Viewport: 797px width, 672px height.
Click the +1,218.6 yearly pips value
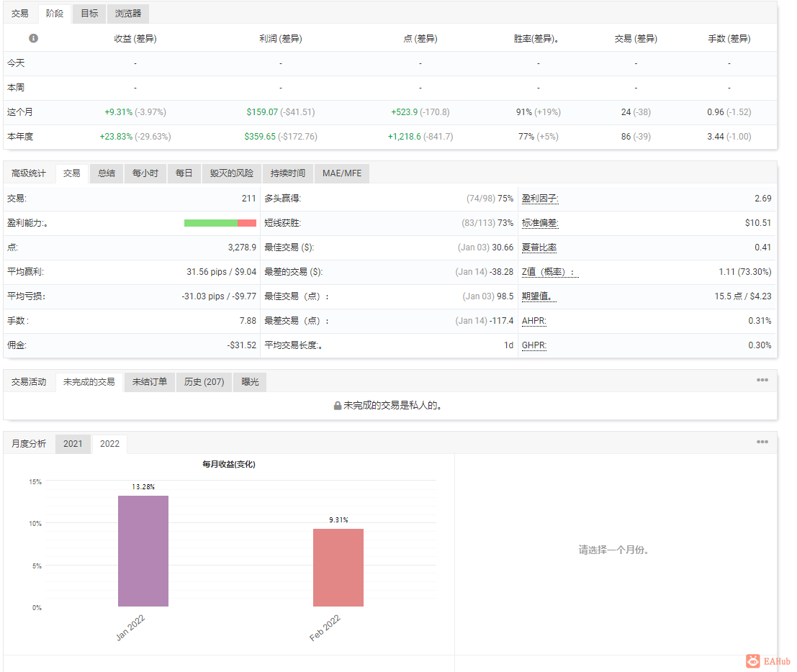click(404, 137)
